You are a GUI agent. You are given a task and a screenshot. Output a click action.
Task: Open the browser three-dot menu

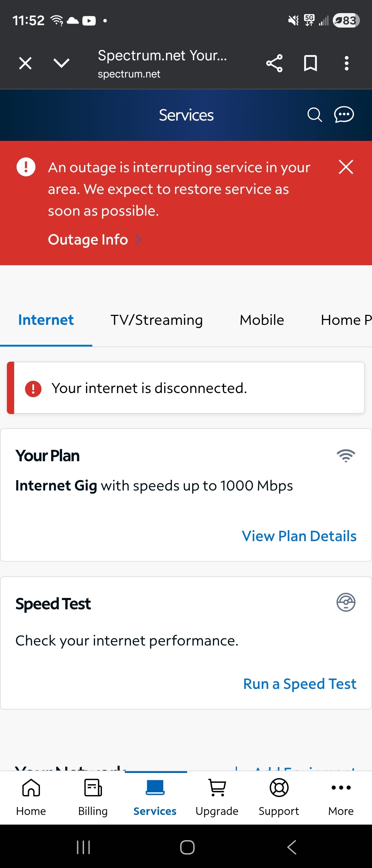tap(347, 63)
